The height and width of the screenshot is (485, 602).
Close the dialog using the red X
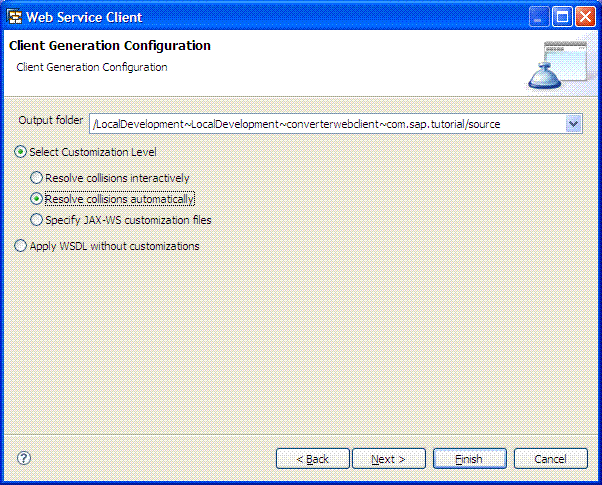[x=584, y=16]
